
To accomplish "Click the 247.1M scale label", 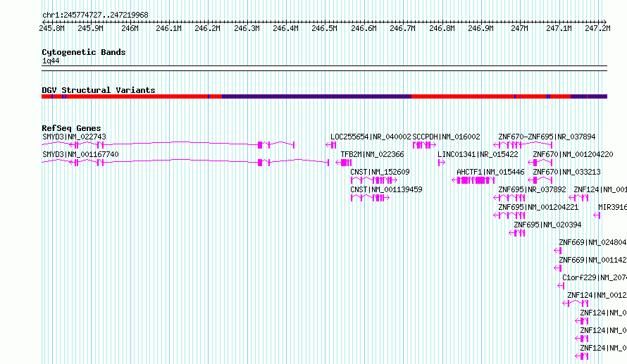I will click(558, 28).
